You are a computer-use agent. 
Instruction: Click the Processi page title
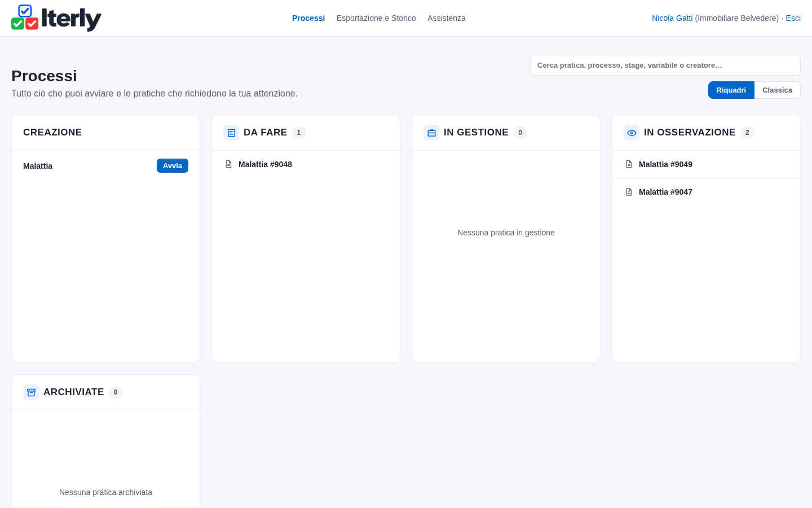[x=44, y=76]
